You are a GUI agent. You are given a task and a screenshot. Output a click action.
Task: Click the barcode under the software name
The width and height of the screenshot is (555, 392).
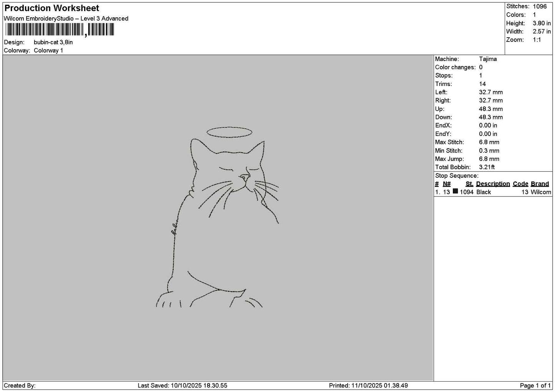[x=59, y=30]
